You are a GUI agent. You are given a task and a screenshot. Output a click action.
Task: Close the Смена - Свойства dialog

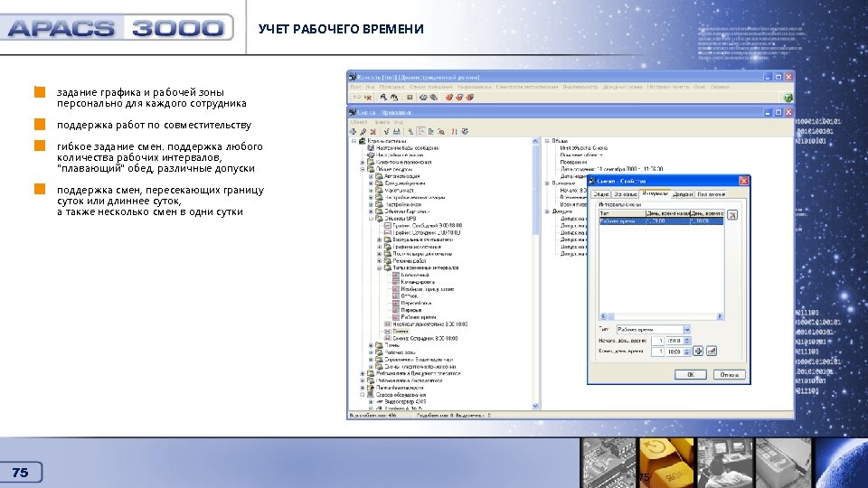coord(743,181)
